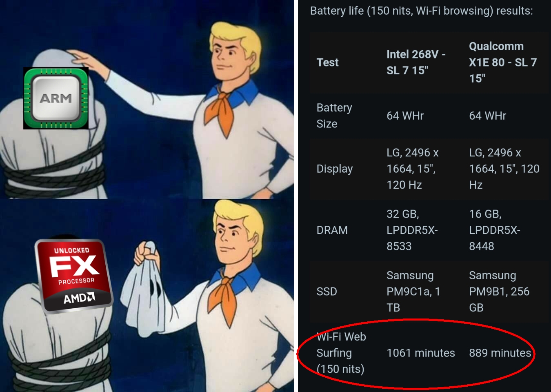Click the Samsung PM9C1a, 1 TB cell
The width and height of the screenshot is (551, 392).
pos(413,292)
